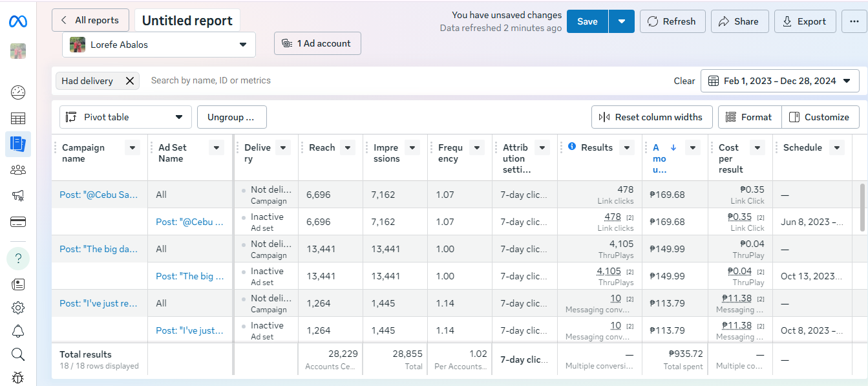This screenshot has width=868, height=386.
Task: Click the Meta logo icon
Action: click(x=18, y=22)
